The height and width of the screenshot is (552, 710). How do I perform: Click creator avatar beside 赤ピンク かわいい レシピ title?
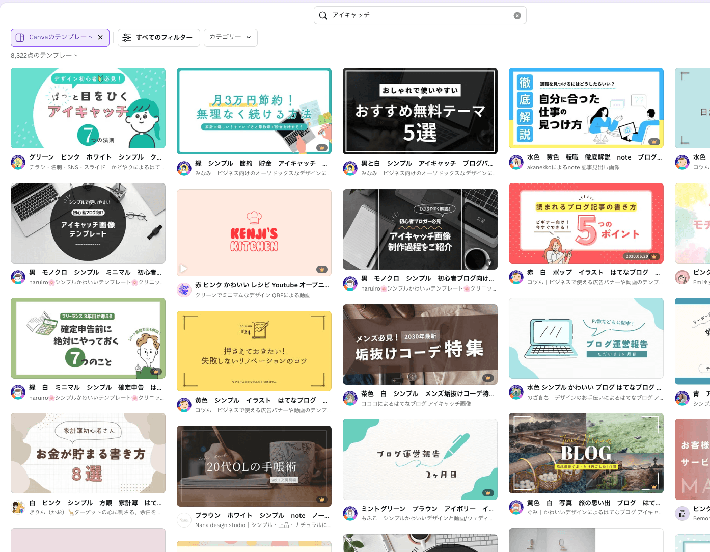tap(184, 289)
